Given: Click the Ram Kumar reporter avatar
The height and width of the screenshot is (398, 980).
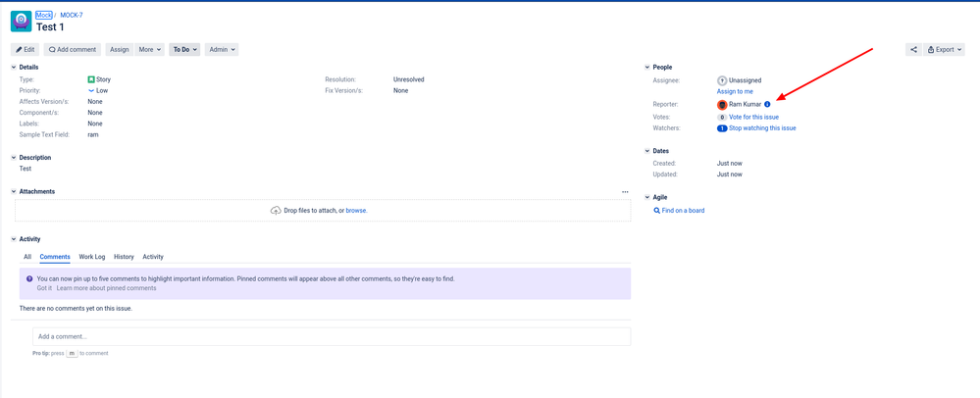Looking at the screenshot, I should pos(722,104).
